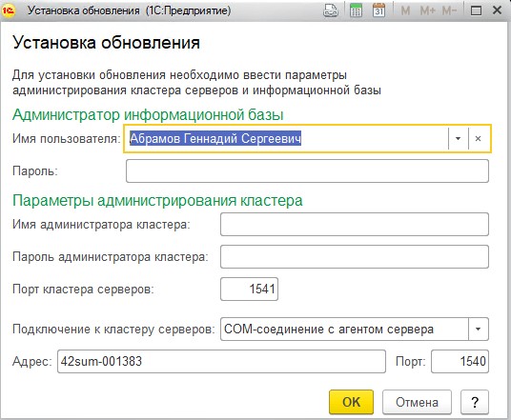The image size is (511, 420).
Task: Expand the Подключение к кластеру серверов dropdown
Action: click(x=478, y=330)
